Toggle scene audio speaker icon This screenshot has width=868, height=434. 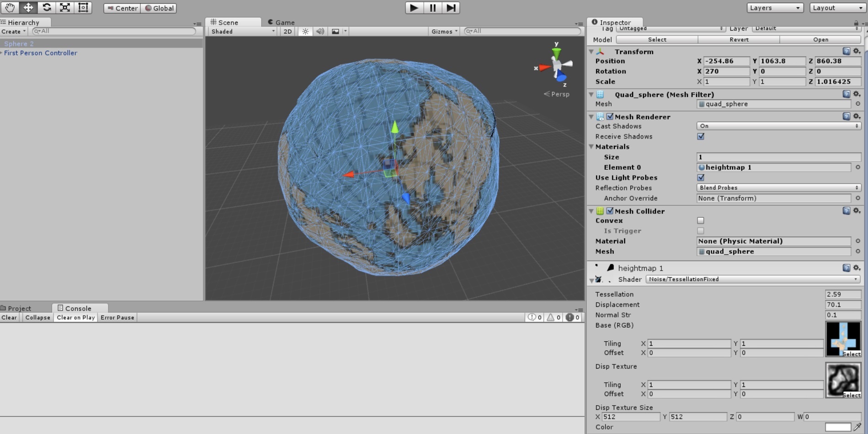coord(320,31)
